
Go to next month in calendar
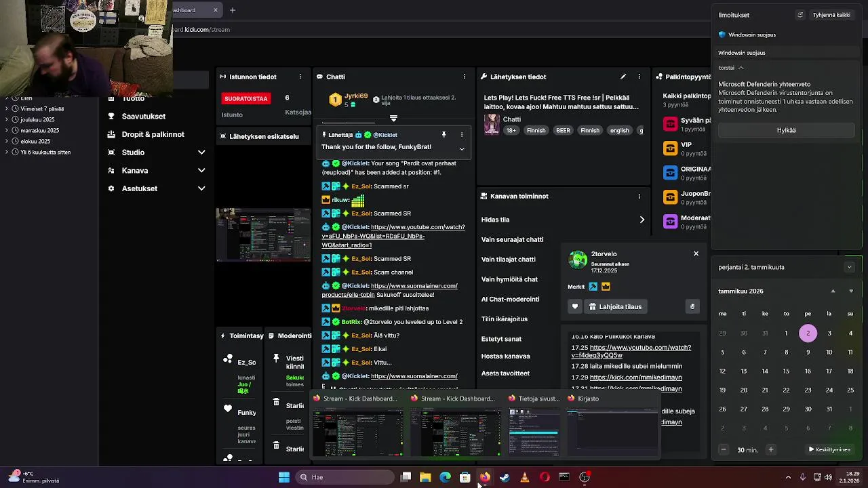click(851, 291)
